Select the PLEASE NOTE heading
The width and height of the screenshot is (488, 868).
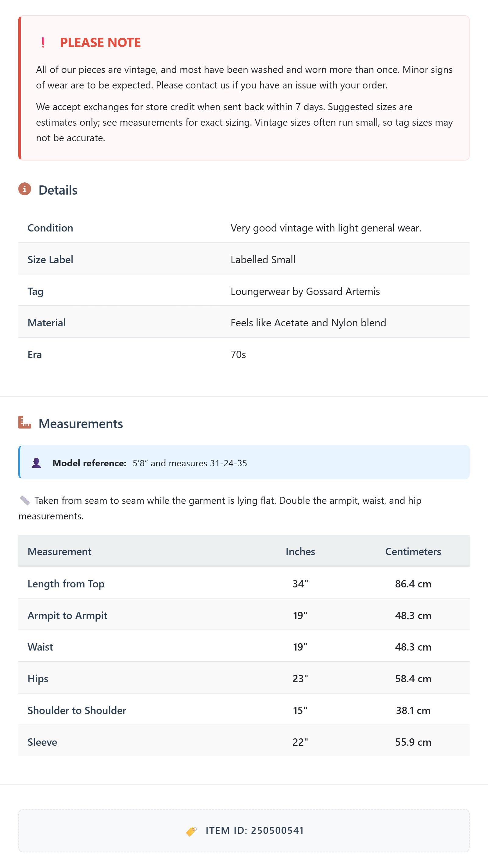pyautogui.click(x=100, y=42)
